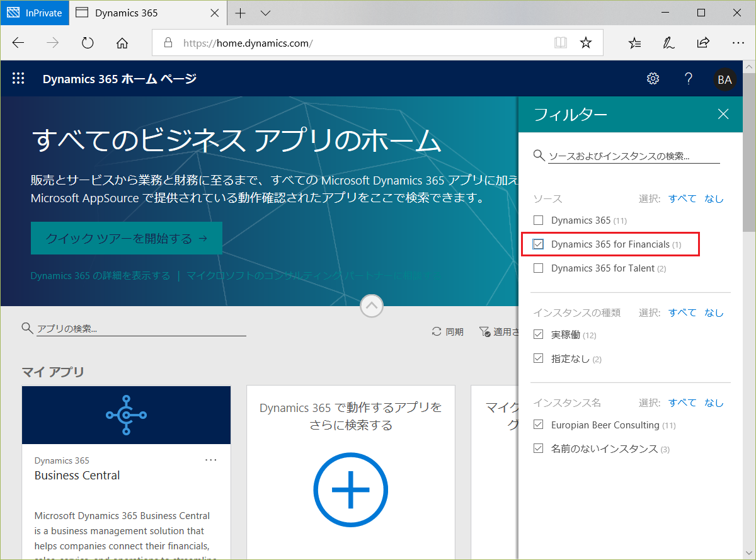The image size is (756, 560).
Task: Uncheck Europian Beer Consulting checkbox
Action: [538, 425]
